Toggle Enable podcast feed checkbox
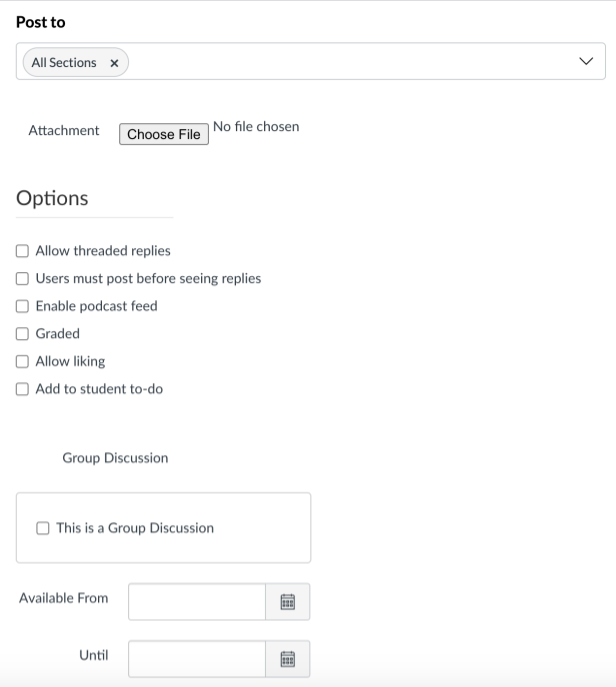This screenshot has width=616, height=687. click(x=22, y=306)
